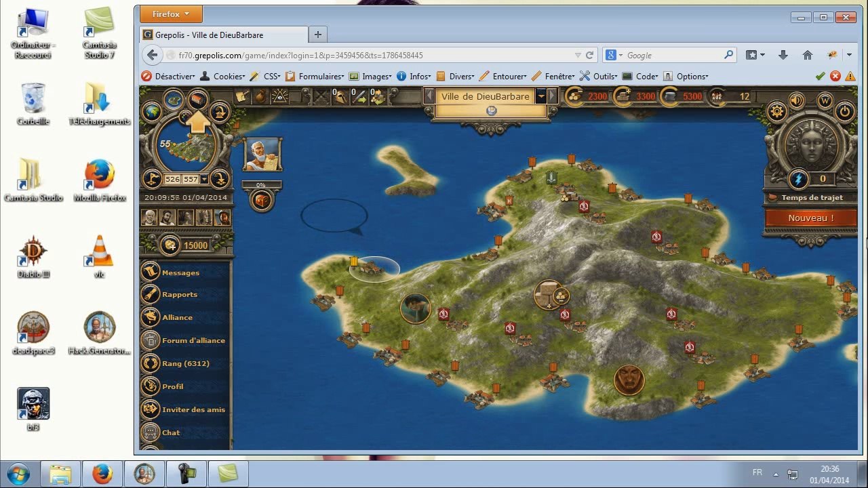Open the scroll and quill notes icon
The width and height of the screenshot is (868, 488).
(x=242, y=97)
